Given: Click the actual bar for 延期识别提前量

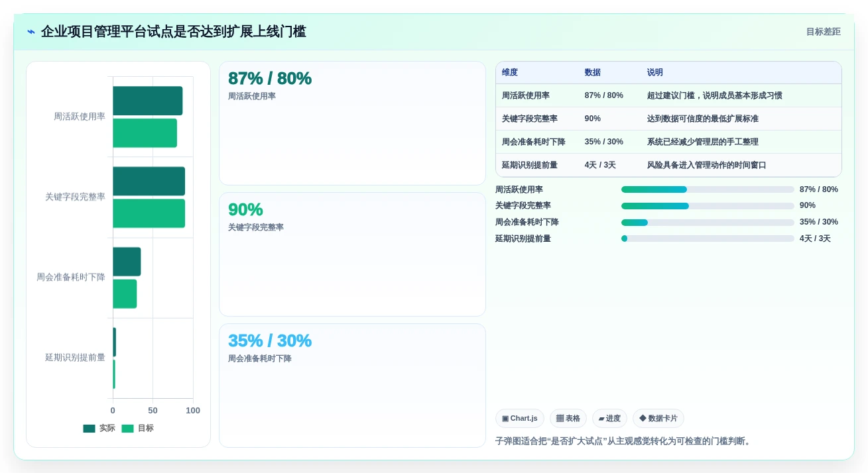Looking at the screenshot, I should coord(114,342).
